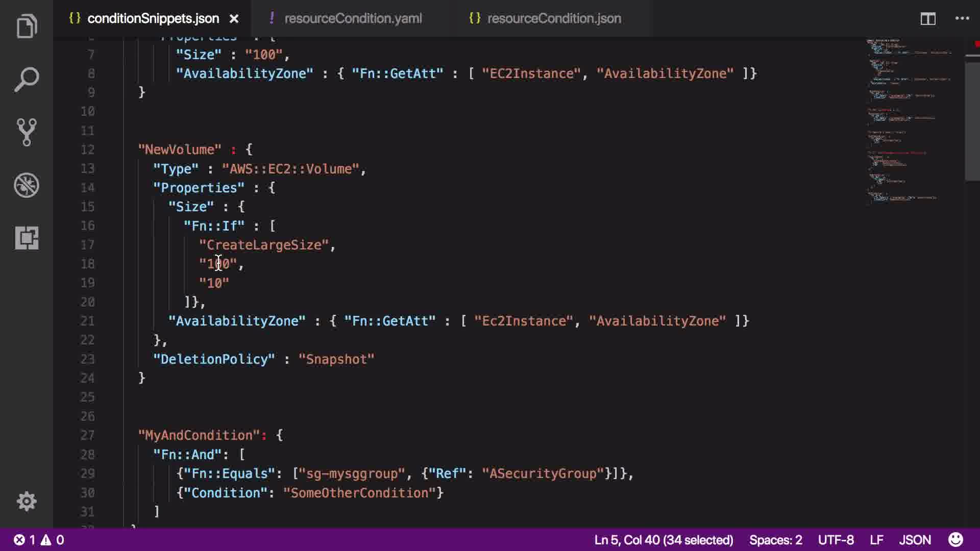Change language mode via JSON indicator
The width and height of the screenshot is (980, 551).
coord(915,540)
